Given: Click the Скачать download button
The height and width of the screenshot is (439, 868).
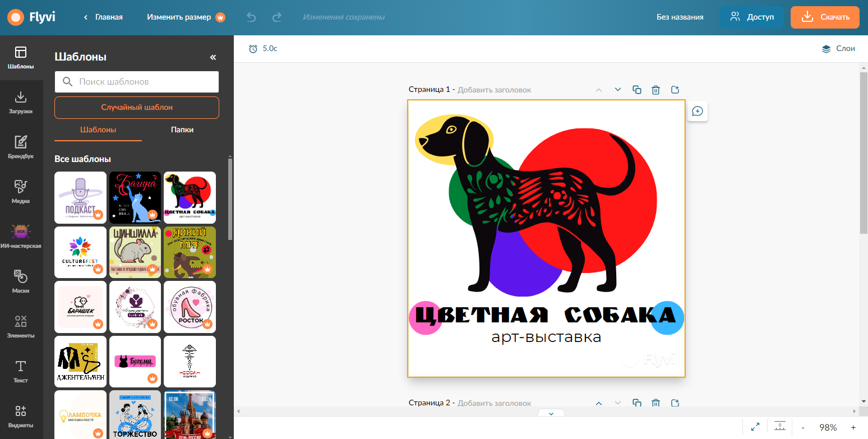Looking at the screenshot, I should pos(825,17).
